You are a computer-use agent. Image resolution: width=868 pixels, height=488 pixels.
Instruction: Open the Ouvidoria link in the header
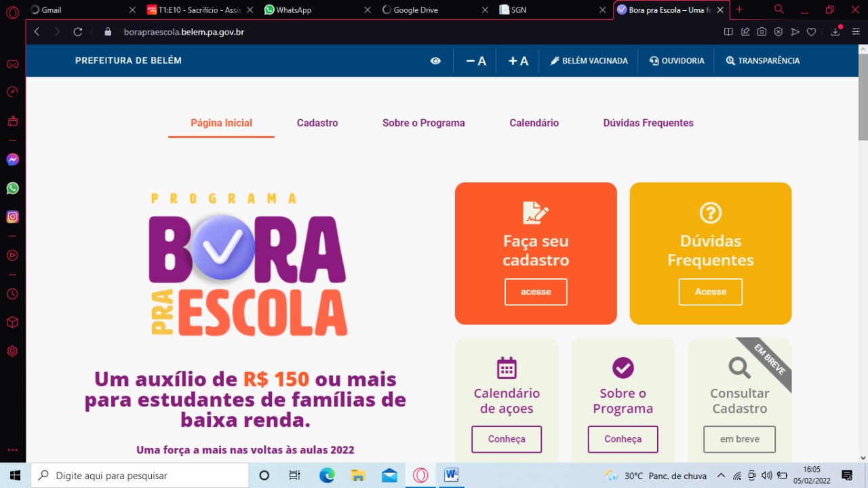676,60
